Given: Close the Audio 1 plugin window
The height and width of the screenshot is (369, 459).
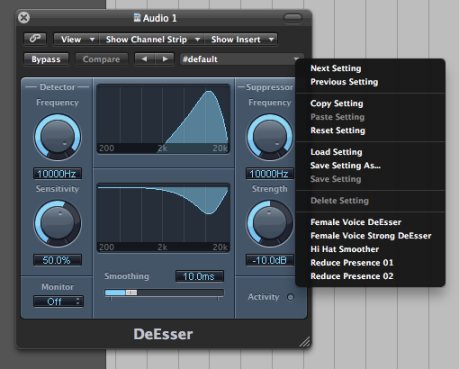Looking at the screenshot, I should [24, 17].
